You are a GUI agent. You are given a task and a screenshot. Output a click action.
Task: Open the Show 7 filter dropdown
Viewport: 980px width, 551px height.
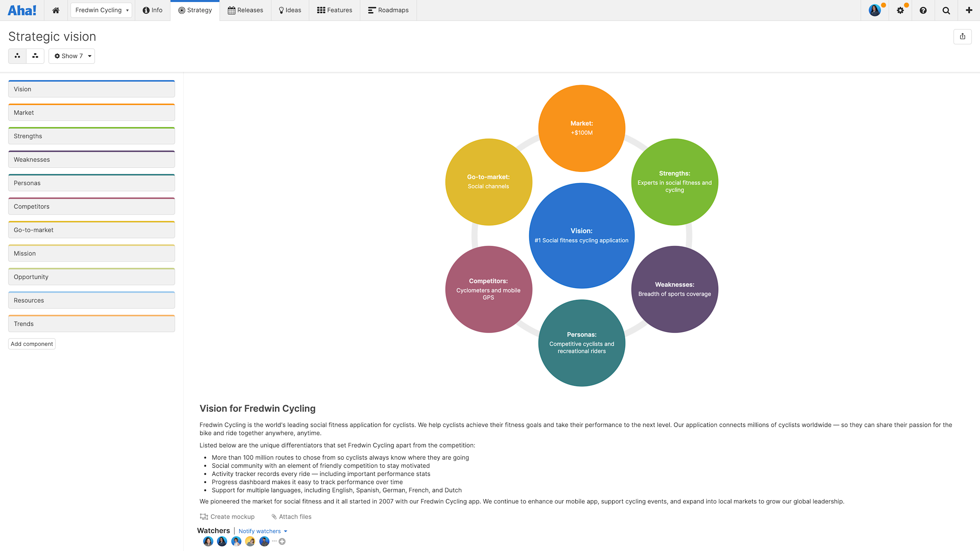pyautogui.click(x=71, y=56)
